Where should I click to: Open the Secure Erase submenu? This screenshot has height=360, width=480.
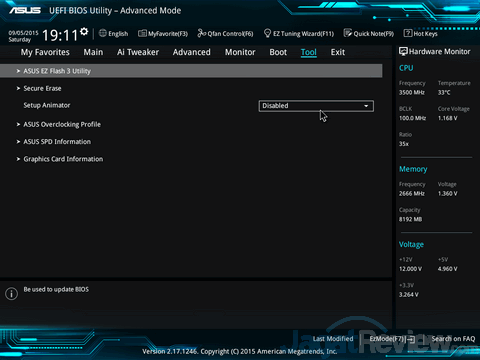[x=42, y=88]
